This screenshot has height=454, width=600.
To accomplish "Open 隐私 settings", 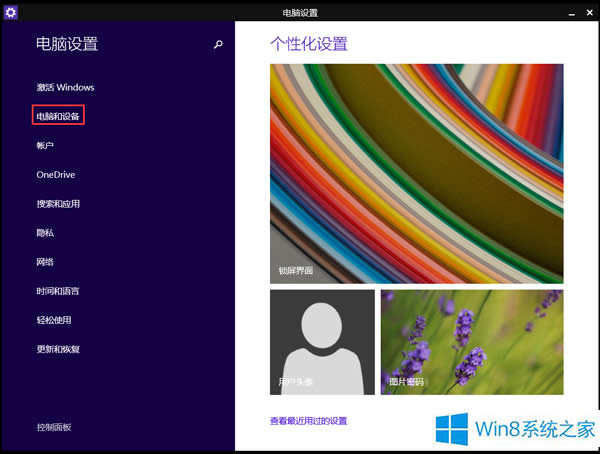I will tap(45, 232).
